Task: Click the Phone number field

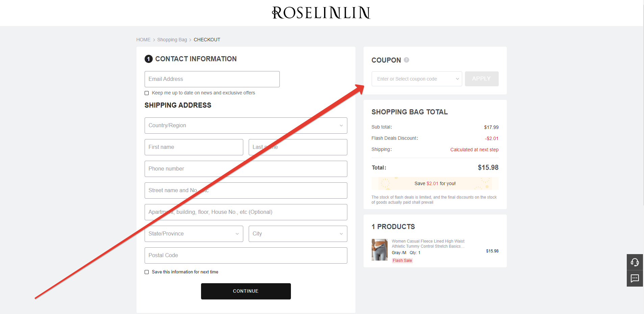Action: click(x=246, y=169)
